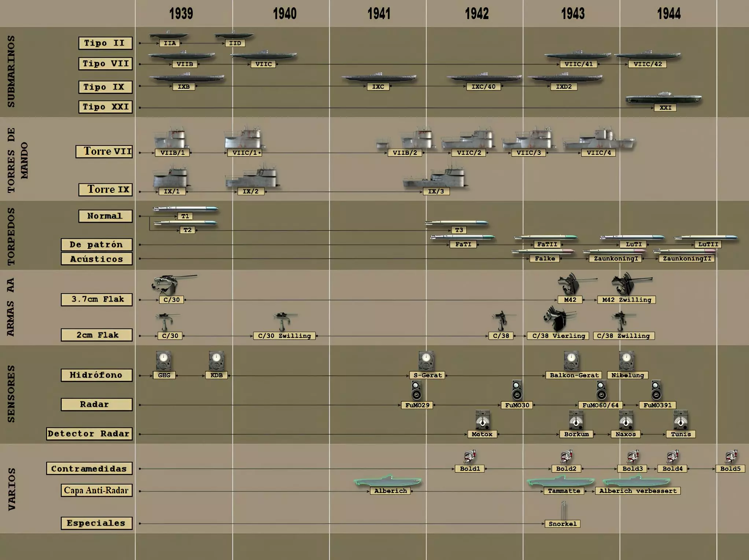Select the FaTI pattern torpedo icon
The height and width of the screenshot is (560, 749).
pos(463,237)
